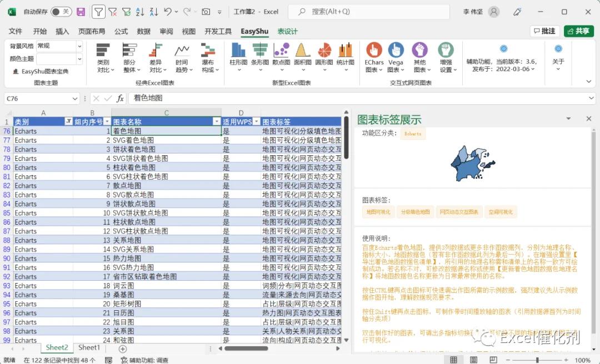Click the 地图可视化 tag button
600x364 pixels.
pos(378,212)
